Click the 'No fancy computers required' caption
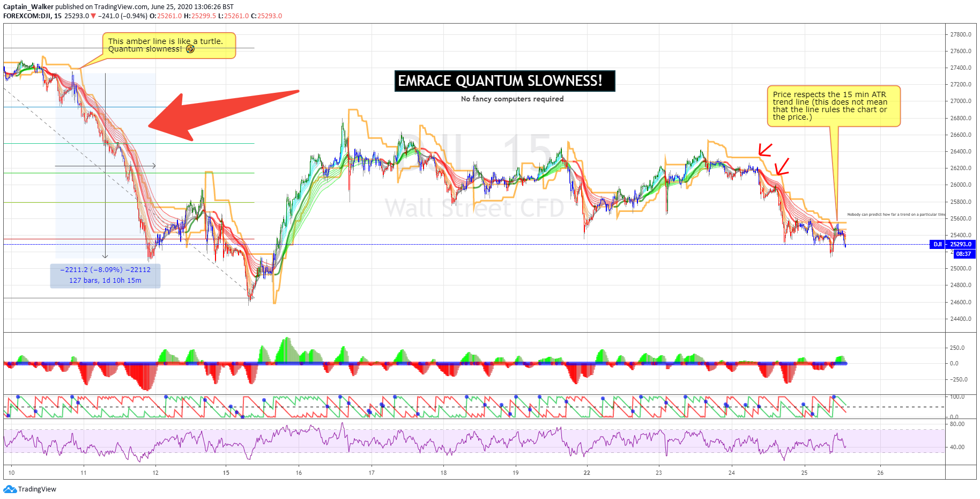980x499 pixels. pyautogui.click(x=512, y=99)
